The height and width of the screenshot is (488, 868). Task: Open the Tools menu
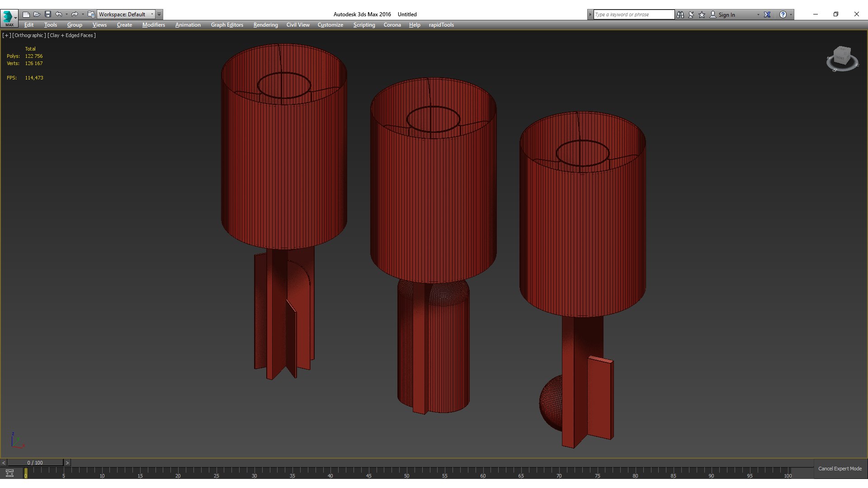pyautogui.click(x=51, y=25)
